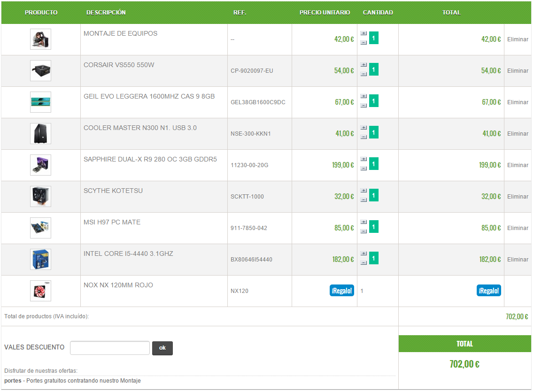This screenshot has width=534, height=392.
Task: Remove CORSAIR VS550 via Eliminar
Action: 518,71
